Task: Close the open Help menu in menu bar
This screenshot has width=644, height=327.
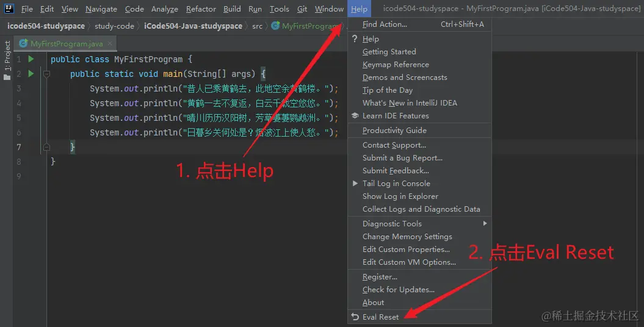Action: click(x=359, y=9)
